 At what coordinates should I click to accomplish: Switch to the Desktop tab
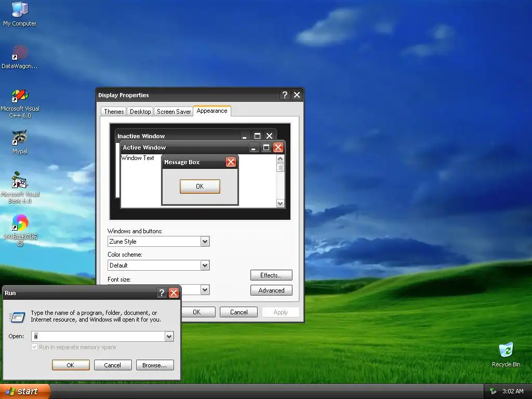140,112
